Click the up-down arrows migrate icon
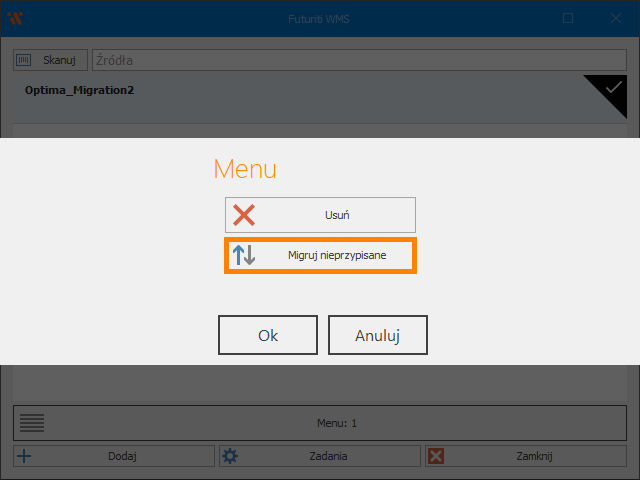The height and width of the screenshot is (480, 640). [x=244, y=255]
